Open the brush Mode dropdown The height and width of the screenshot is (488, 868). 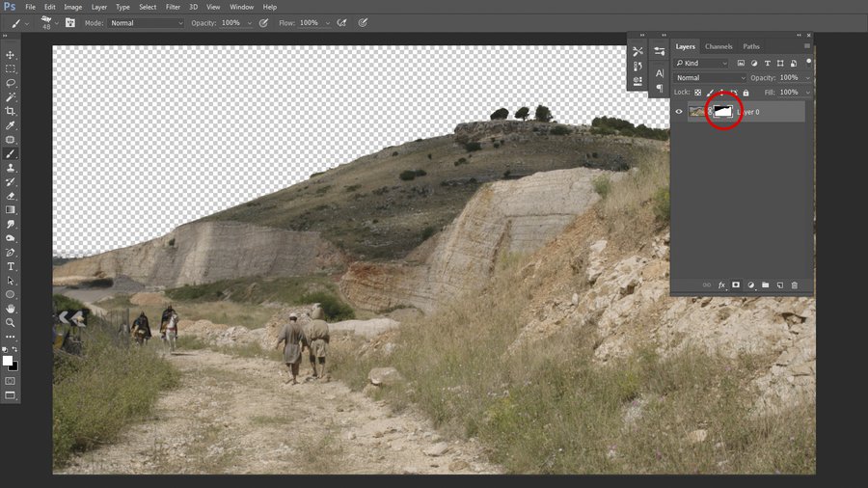pyautogui.click(x=145, y=22)
